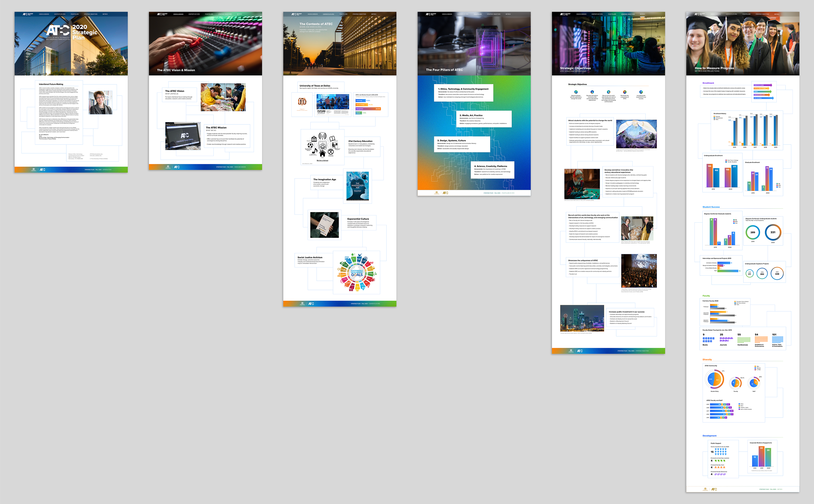This screenshot has width=814, height=504.
Task: Click 'The ATEC Mission' heading
Action: click(216, 128)
